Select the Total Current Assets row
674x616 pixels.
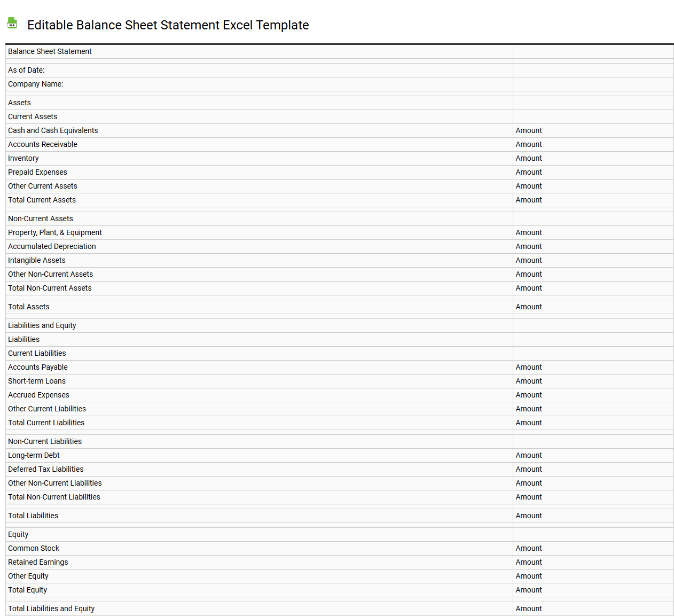point(42,200)
